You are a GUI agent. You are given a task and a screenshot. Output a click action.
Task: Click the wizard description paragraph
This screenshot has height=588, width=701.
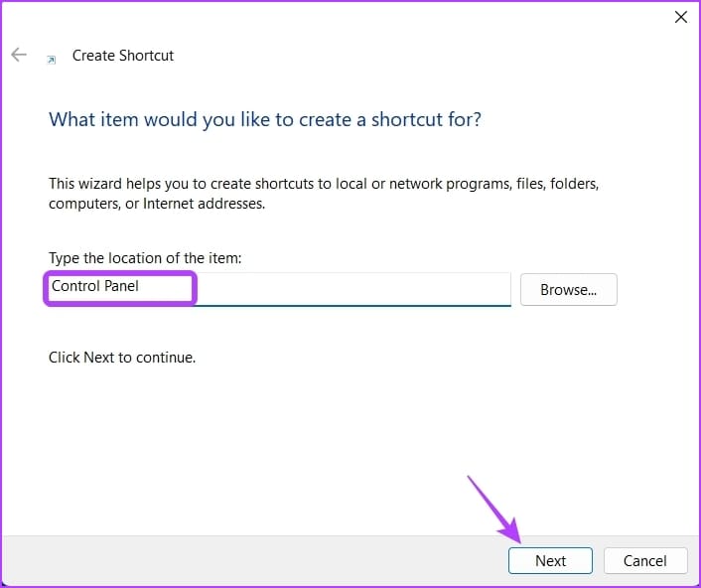tap(324, 194)
